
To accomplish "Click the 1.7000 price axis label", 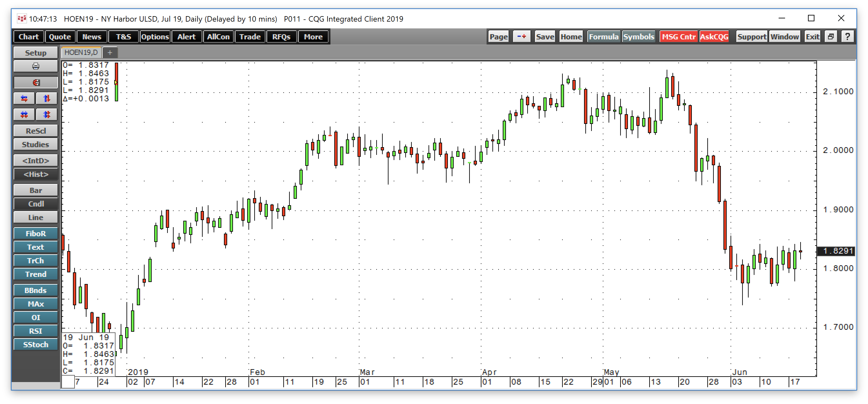I will click(838, 327).
